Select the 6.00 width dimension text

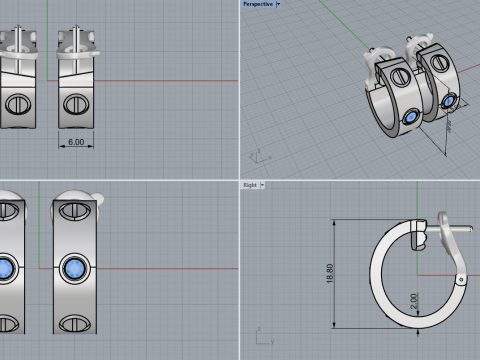[76, 142]
